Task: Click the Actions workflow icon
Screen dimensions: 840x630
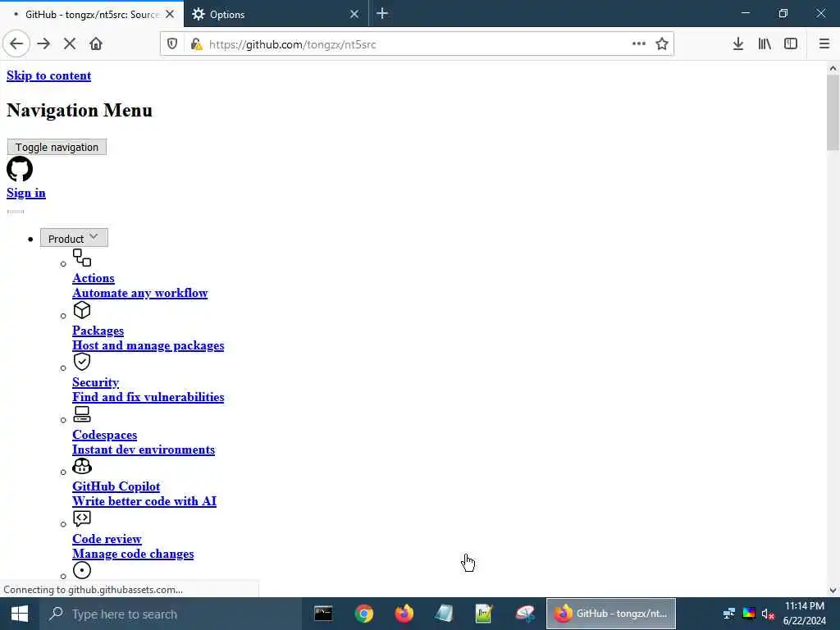Action: click(x=82, y=258)
